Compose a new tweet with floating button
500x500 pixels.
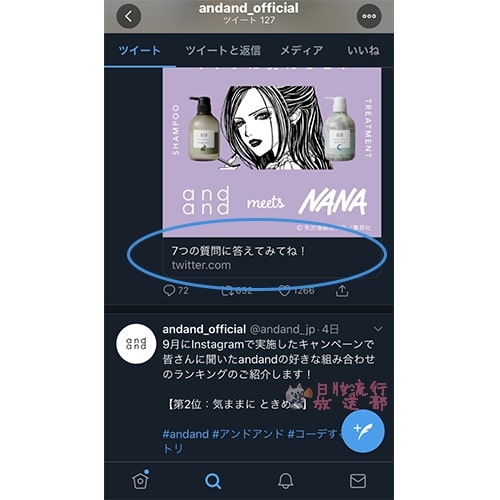(364, 431)
